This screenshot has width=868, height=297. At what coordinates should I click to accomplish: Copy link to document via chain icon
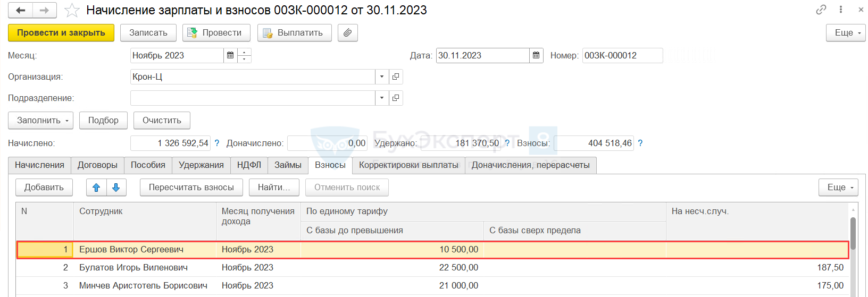point(821,10)
